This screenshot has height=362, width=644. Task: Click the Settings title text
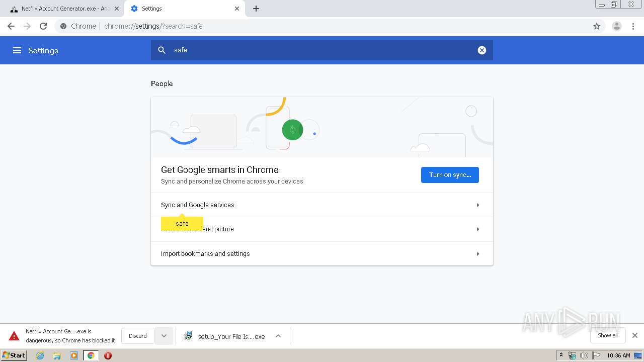click(43, 50)
